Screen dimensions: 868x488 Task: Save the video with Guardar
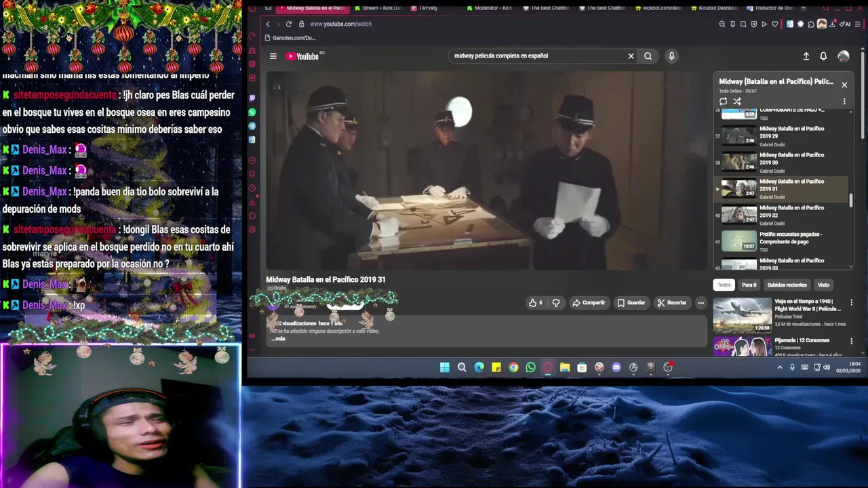631,303
